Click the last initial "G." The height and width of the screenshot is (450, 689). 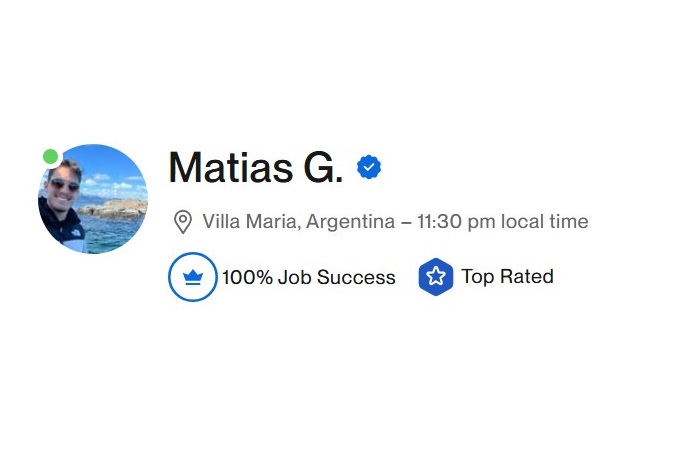click(x=323, y=168)
